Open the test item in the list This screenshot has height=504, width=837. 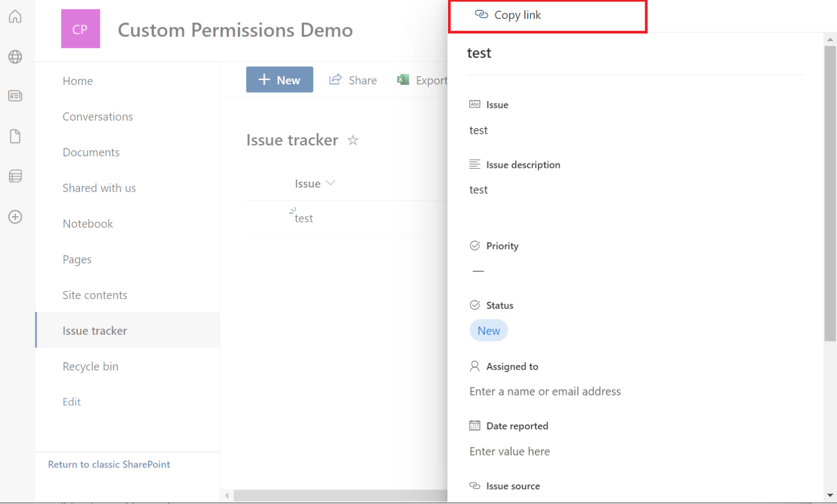click(304, 218)
